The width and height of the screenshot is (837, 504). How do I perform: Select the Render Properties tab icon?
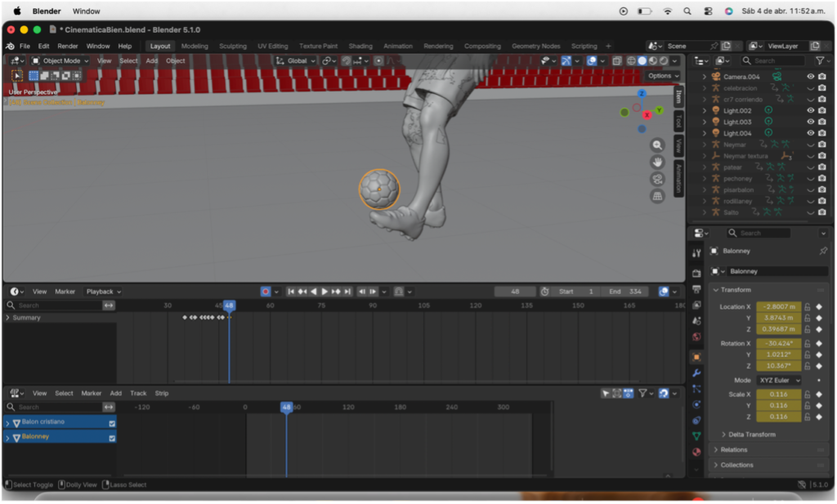click(x=696, y=271)
